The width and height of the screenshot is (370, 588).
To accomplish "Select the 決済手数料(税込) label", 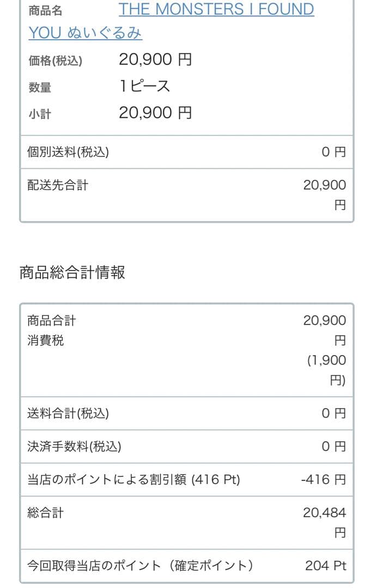I will (74, 447).
